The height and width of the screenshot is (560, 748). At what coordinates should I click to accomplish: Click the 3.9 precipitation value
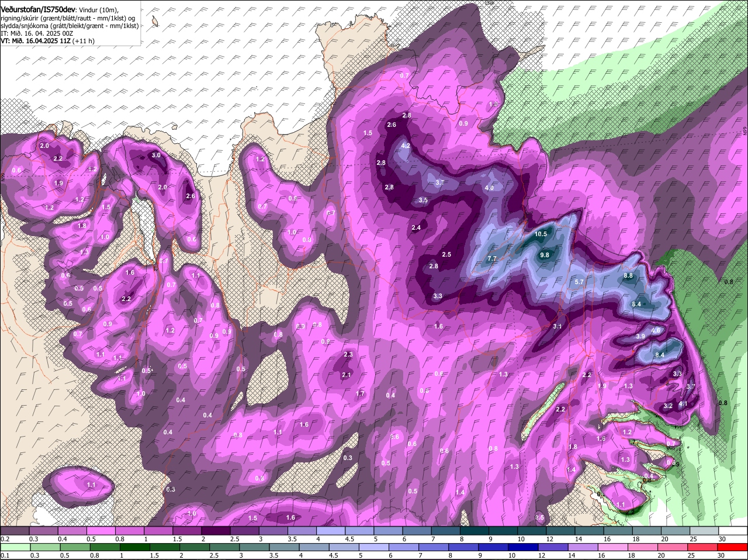click(x=640, y=336)
